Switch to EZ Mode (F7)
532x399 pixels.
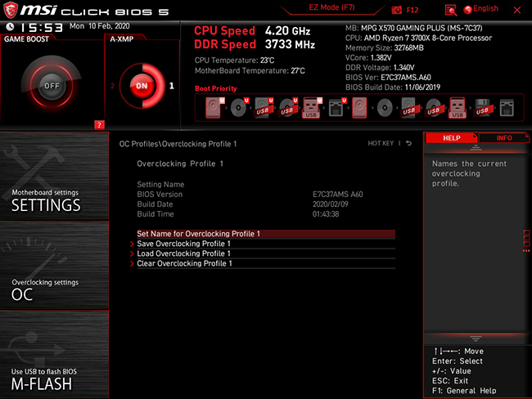331,7
